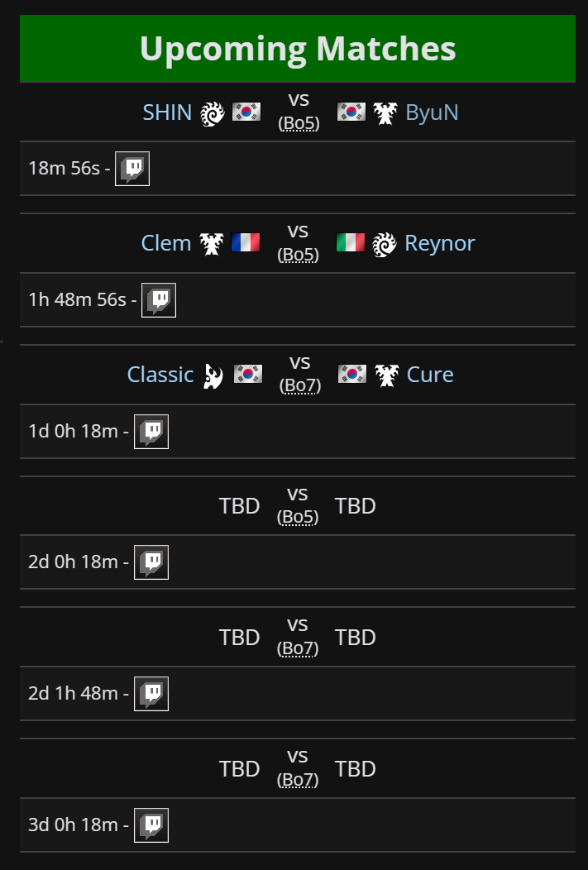
Task: Open Twitch stream for Classic vs Cure
Action: [x=151, y=432]
